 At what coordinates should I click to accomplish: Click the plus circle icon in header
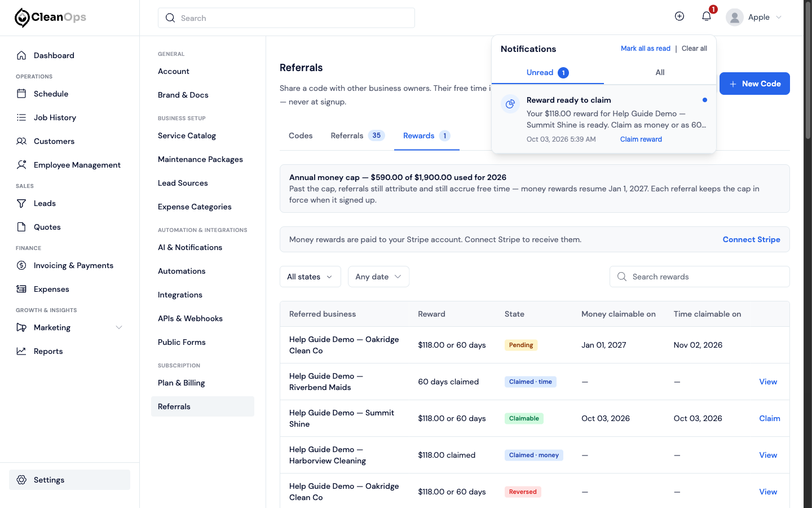(679, 16)
